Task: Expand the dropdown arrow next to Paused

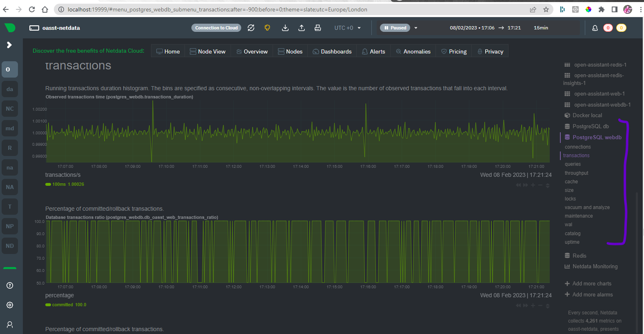Action: [416, 28]
